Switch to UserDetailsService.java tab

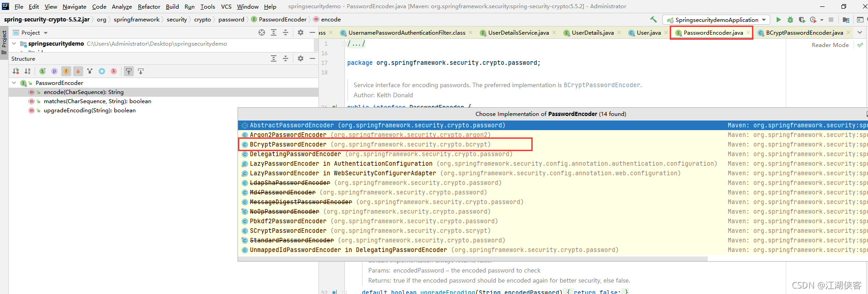pyautogui.click(x=518, y=32)
